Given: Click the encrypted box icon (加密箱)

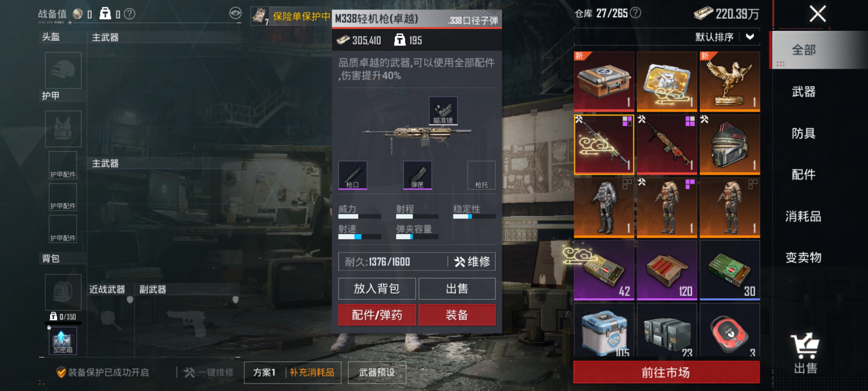Looking at the screenshot, I should click(x=63, y=342).
